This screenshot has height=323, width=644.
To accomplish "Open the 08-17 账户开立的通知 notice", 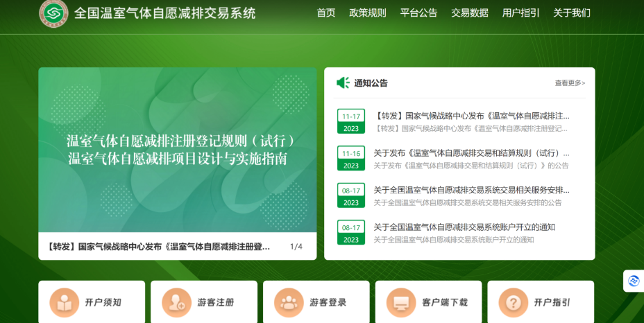I will [x=464, y=227].
